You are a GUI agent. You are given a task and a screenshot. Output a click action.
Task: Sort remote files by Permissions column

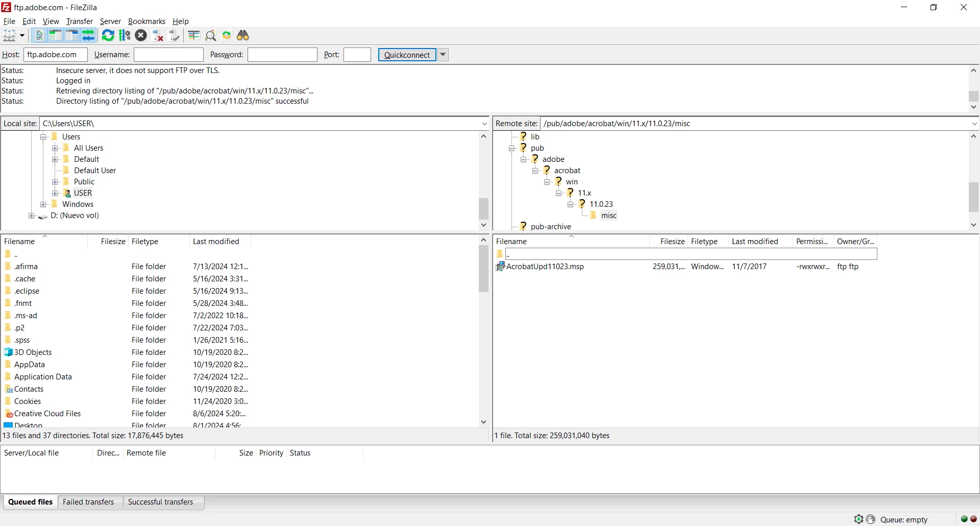coord(812,242)
